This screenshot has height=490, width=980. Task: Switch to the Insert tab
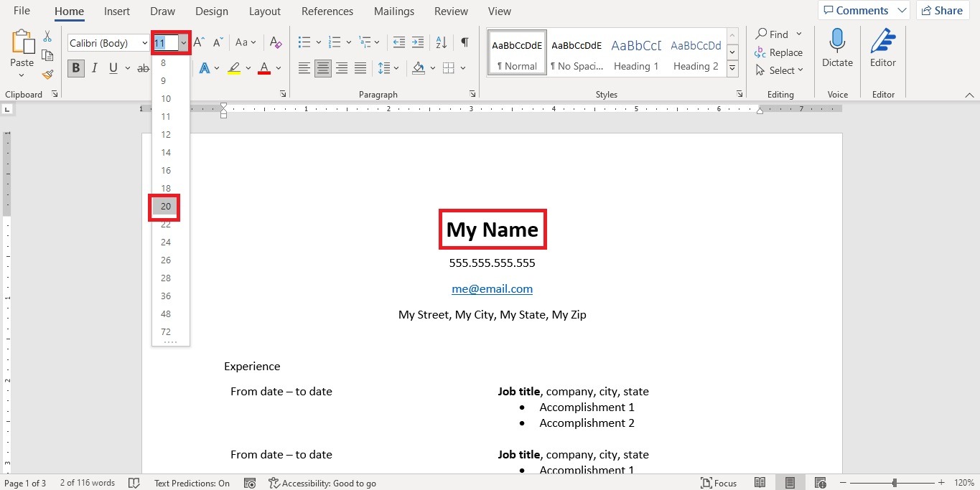click(117, 11)
